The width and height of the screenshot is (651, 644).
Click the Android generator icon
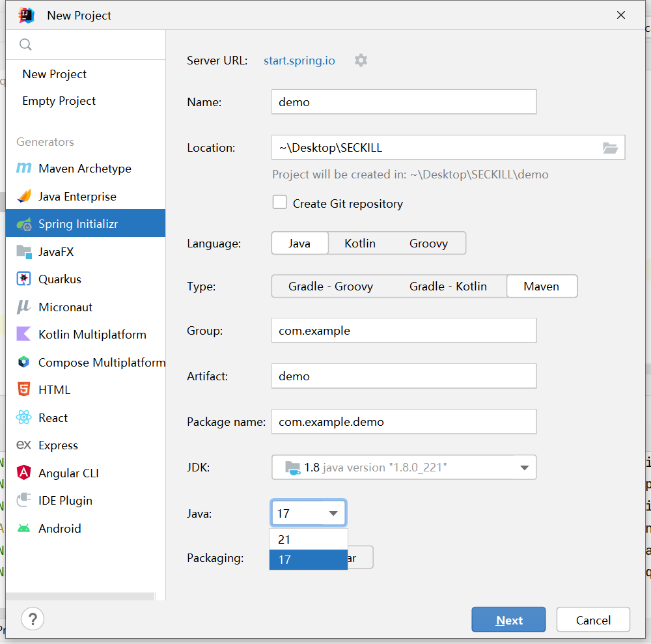24,529
